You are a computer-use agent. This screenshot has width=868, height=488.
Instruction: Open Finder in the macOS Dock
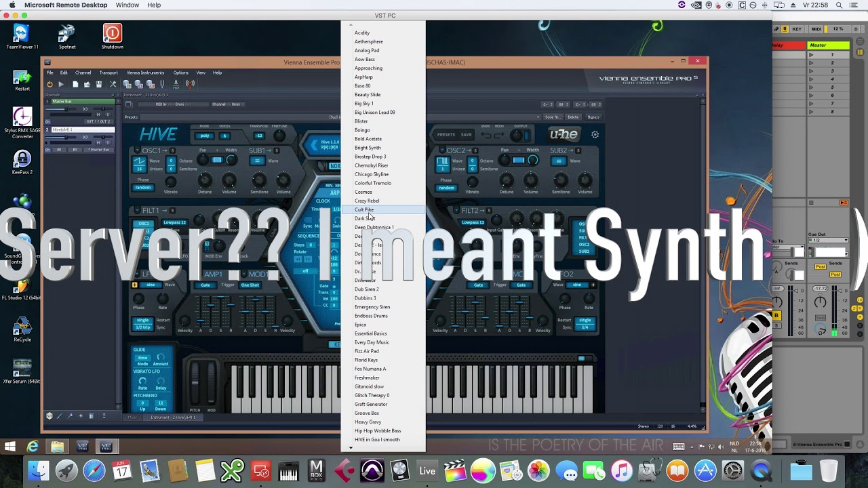coord(39,470)
